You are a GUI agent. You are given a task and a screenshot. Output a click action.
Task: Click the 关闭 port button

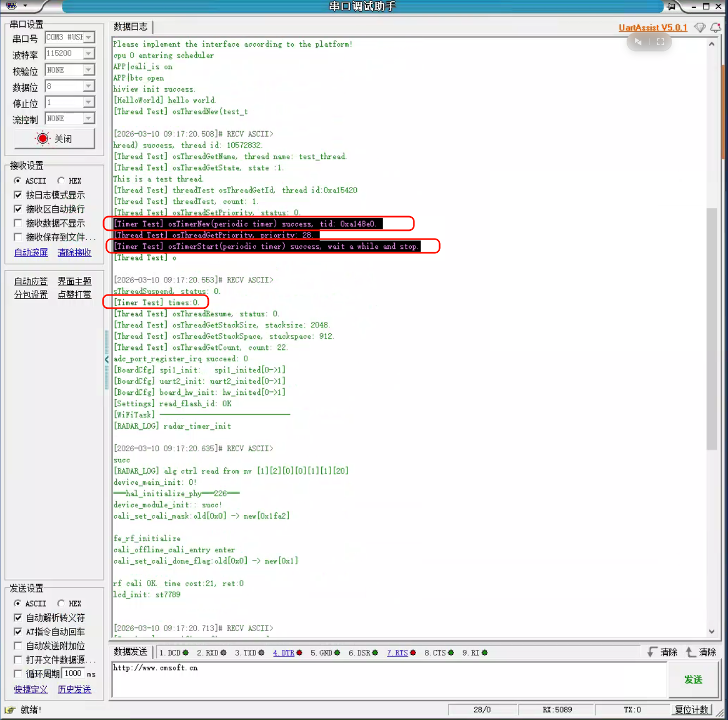pos(54,139)
